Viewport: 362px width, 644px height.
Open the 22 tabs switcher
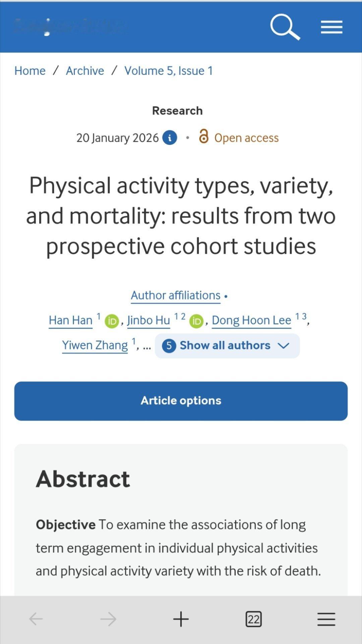[254, 619]
